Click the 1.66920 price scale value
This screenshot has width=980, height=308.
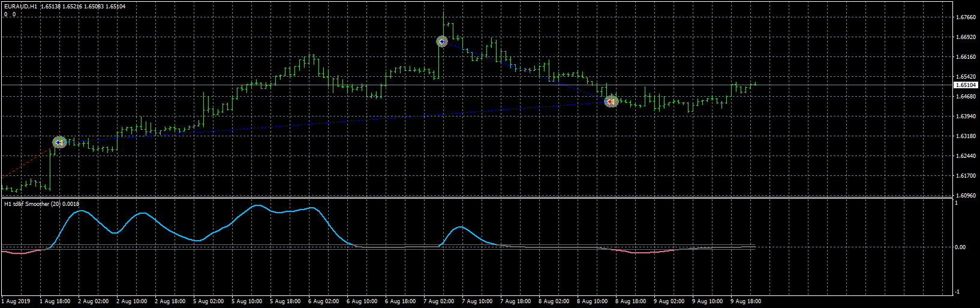(964, 37)
